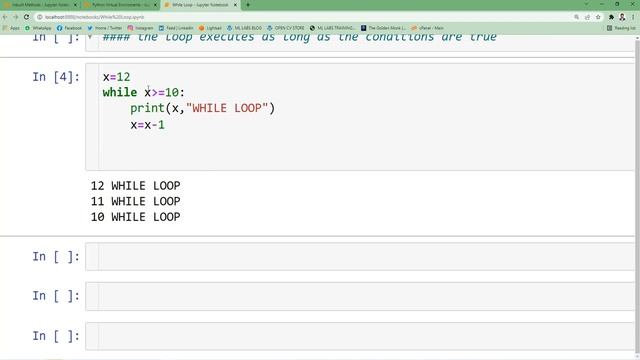Bookmark this page with the star icon
Image resolution: width=640 pixels, height=360 pixels.
pos(598,17)
